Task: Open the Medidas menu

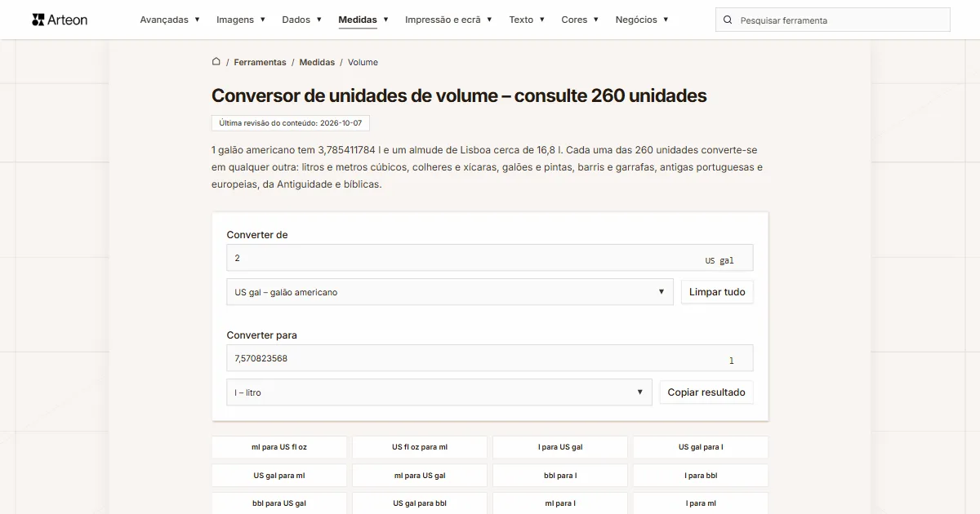Action: click(363, 20)
